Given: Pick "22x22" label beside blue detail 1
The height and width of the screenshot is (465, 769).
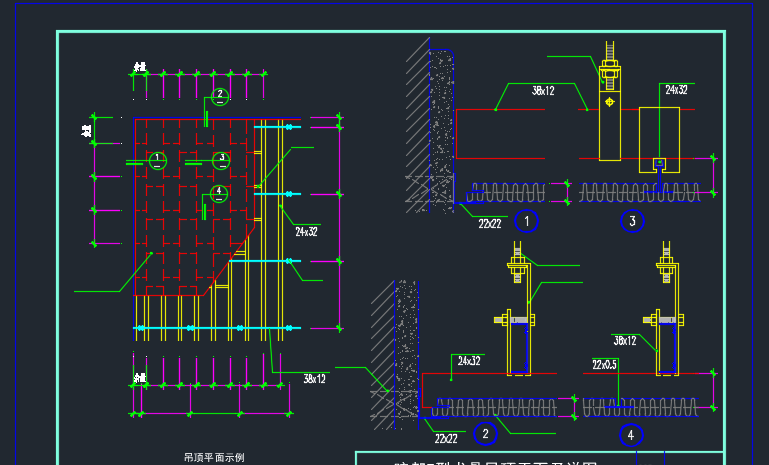Looking at the screenshot, I should click(490, 224).
